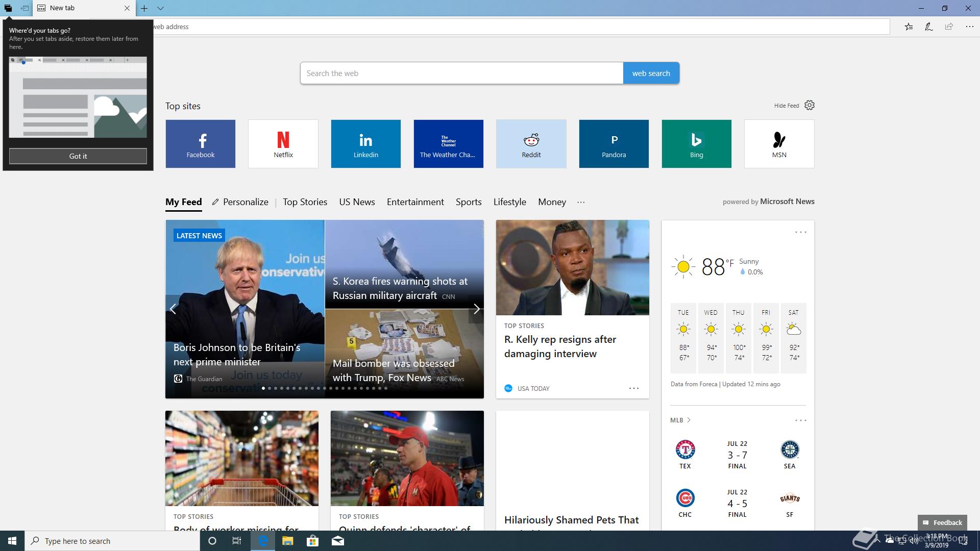Open the Reddit top site tile

[531, 144]
